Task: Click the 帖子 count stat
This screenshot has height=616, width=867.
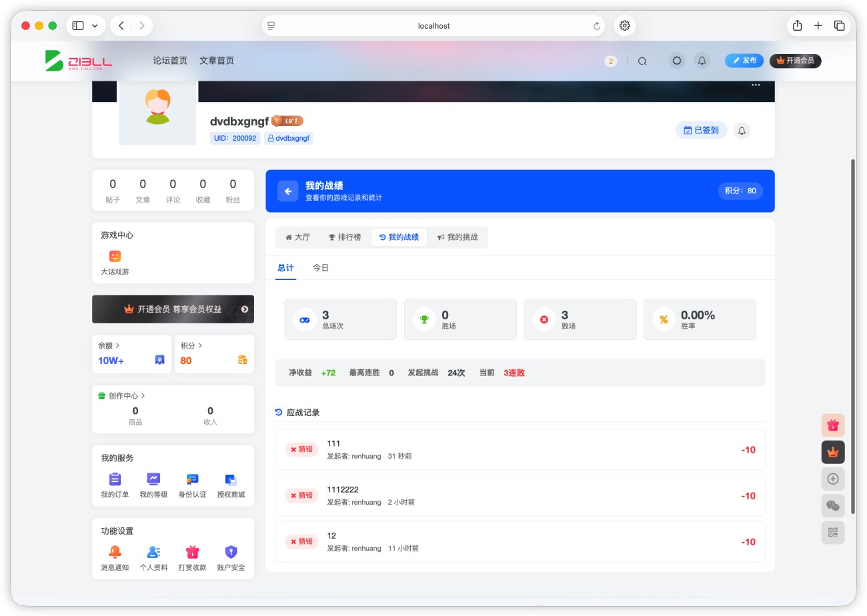Action: tap(113, 191)
